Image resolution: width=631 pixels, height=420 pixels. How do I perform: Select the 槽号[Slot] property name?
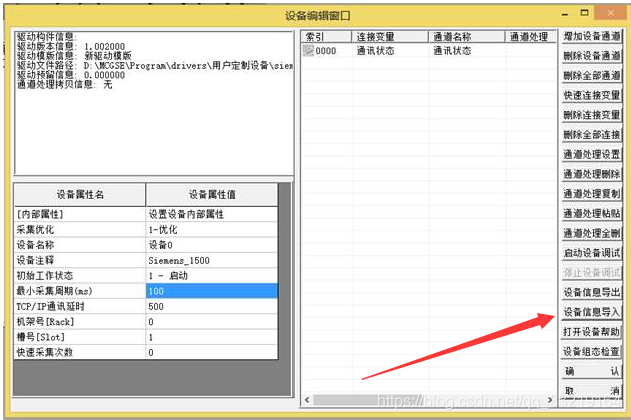80,337
